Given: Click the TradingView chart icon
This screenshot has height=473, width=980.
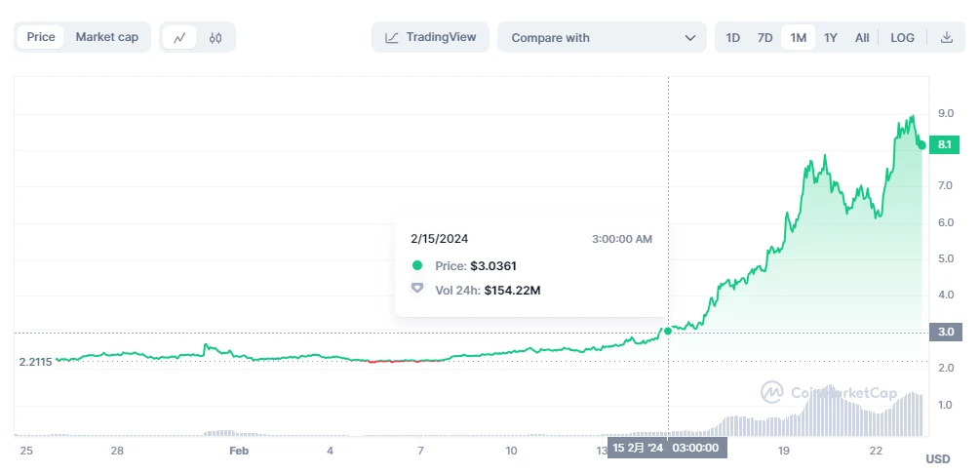Looking at the screenshot, I should (392, 38).
